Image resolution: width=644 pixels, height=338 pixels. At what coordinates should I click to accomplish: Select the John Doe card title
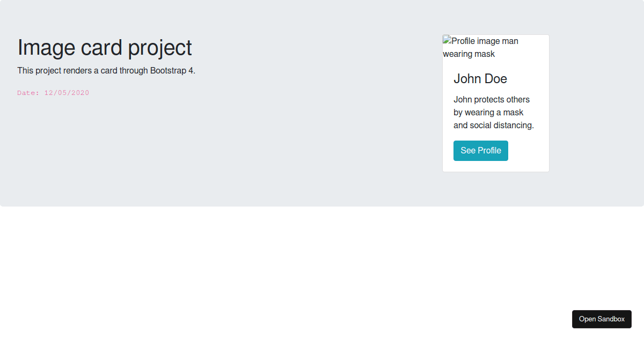[x=480, y=78]
